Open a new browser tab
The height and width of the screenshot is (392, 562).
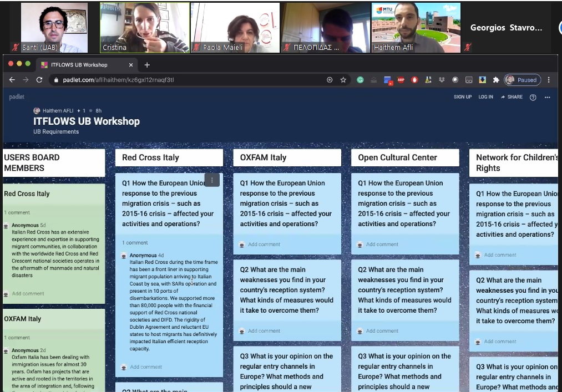pos(147,65)
